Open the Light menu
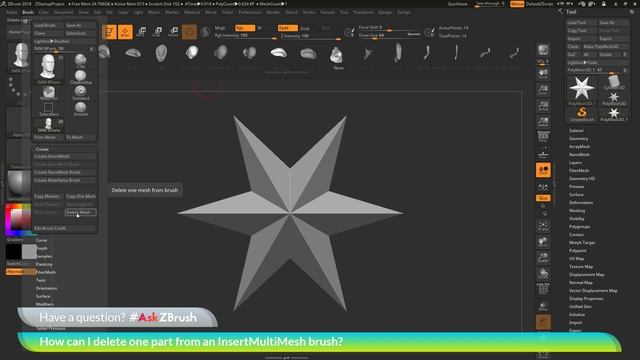This screenshot has height=360, width=640. [x=138, y=12]
